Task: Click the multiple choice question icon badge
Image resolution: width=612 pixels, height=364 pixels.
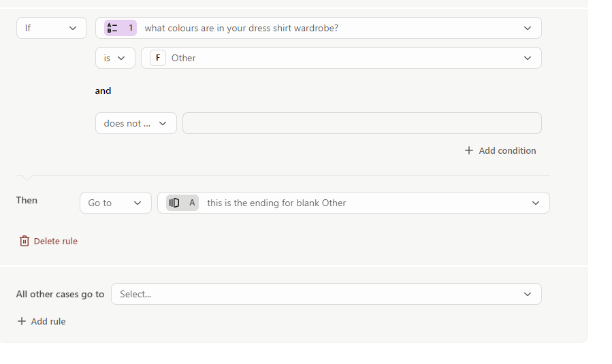Action: click(x=120, y=28)
